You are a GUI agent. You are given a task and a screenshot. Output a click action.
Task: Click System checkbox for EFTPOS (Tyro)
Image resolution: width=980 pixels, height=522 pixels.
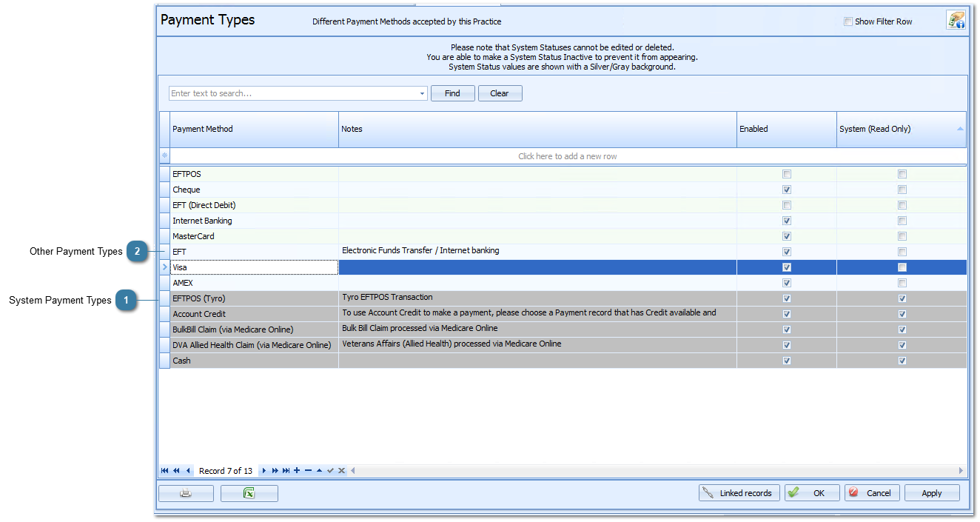click(x=902, y=298)
